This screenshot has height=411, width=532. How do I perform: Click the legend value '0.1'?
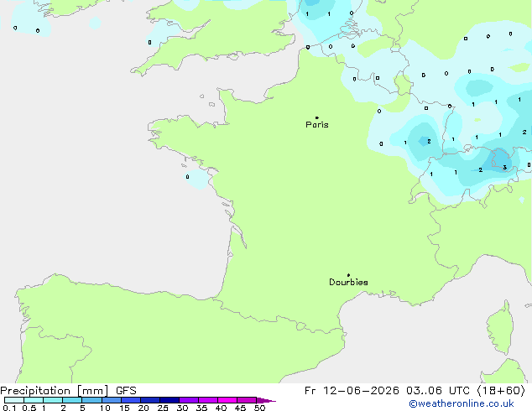click(x=9, y=408)
